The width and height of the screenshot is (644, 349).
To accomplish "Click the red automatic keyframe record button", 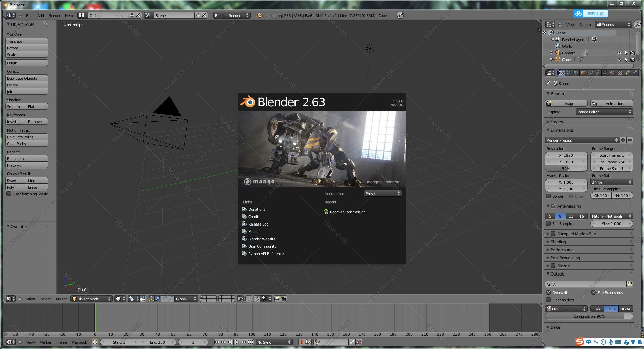I will (301, 342).
